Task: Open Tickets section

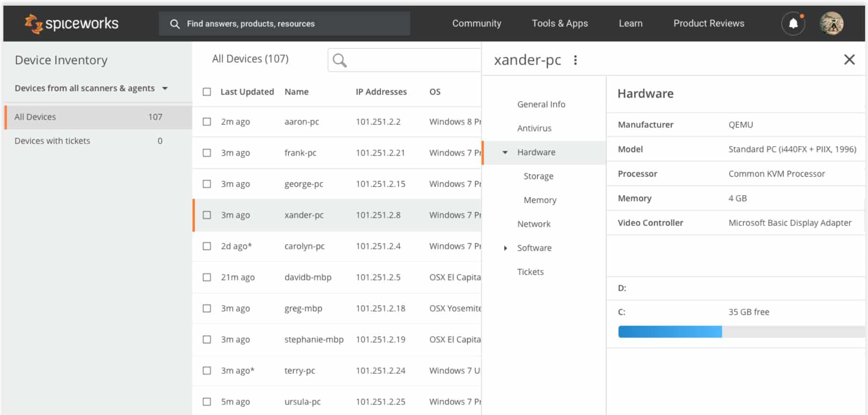Action: click(x=530, y=272)
